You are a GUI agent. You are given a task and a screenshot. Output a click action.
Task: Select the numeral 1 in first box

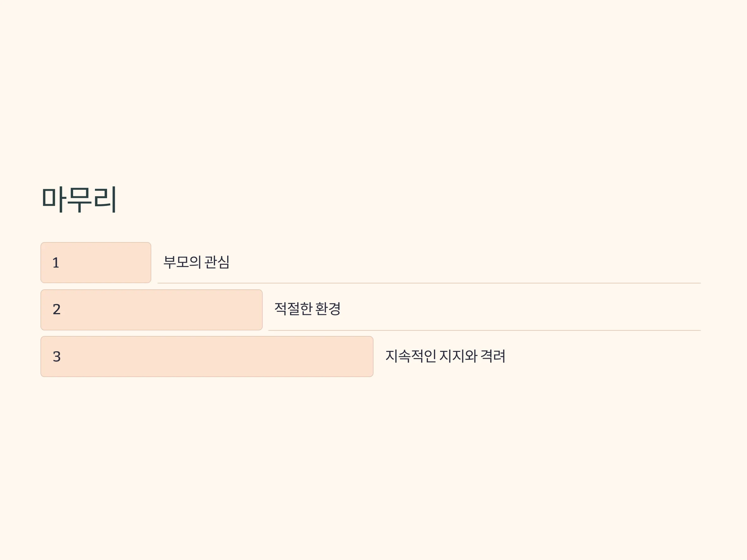[x=56, y=263]
